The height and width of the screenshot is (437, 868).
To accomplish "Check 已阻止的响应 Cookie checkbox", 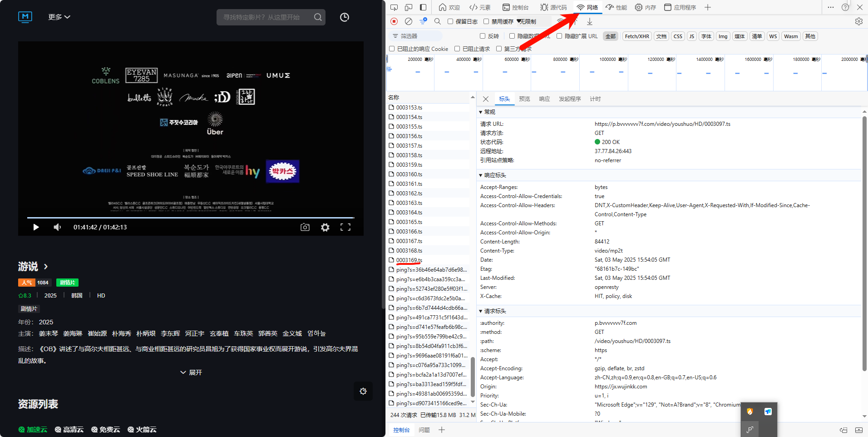I will 392,49.
